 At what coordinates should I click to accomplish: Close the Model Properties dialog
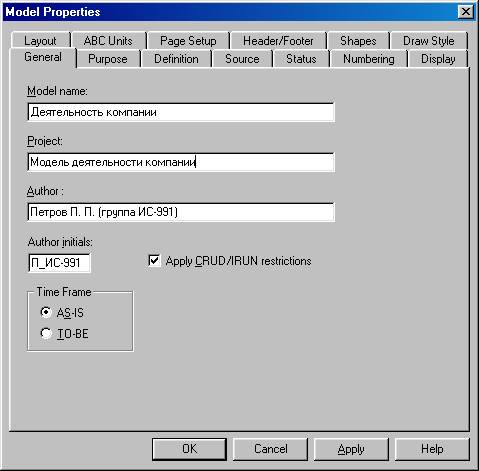(465, 12)
